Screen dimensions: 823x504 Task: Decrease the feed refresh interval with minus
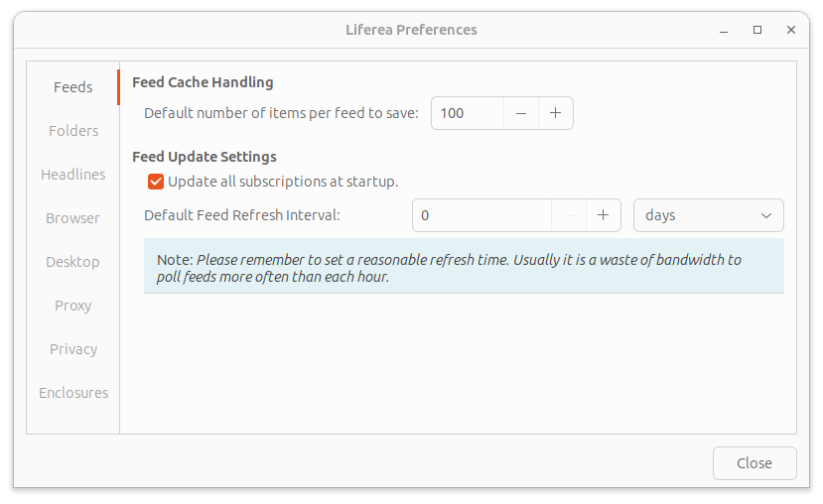(x=569, y=215)
